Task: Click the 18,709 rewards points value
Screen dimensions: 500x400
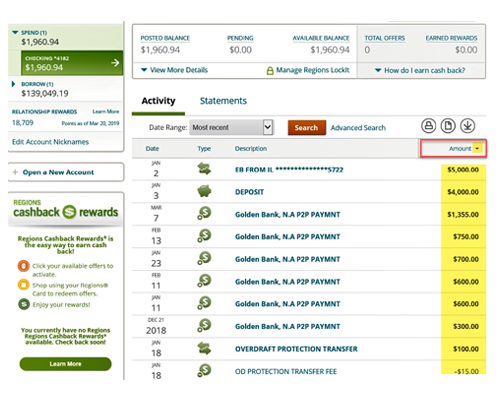Action: 23,123
